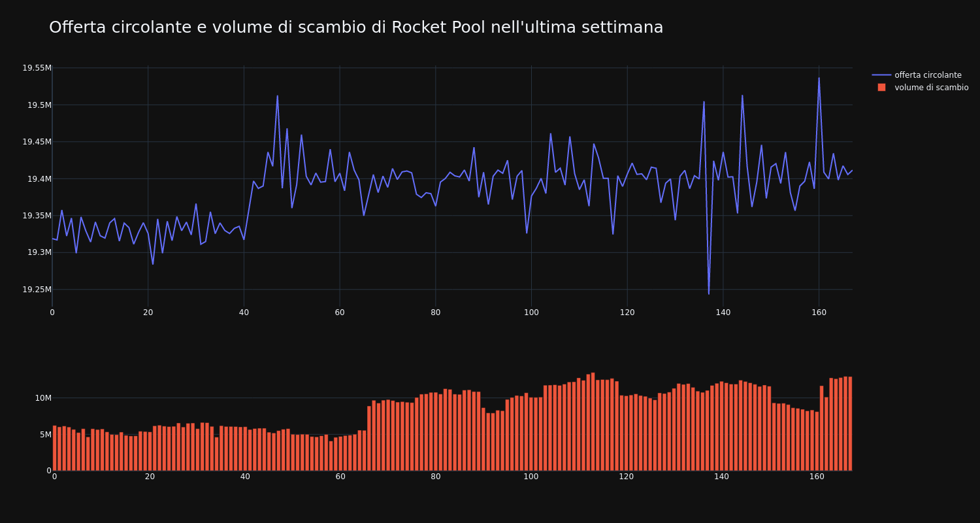Click the 19.35M y-axis label
Screen dimensions: 980x523
tap(37, 216)
